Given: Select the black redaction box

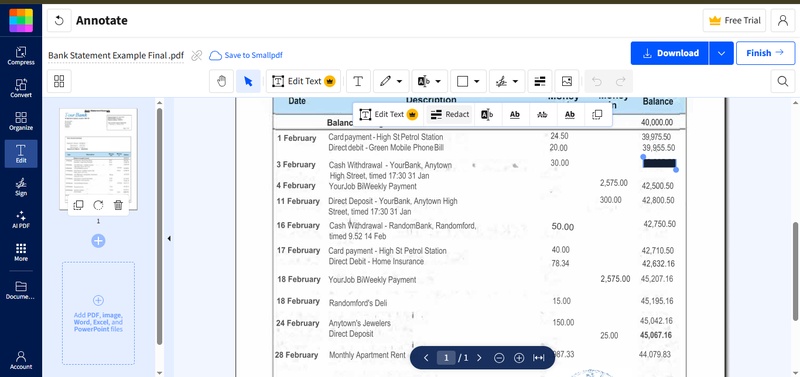Looking at the screenshot, I should pos(660,163).
